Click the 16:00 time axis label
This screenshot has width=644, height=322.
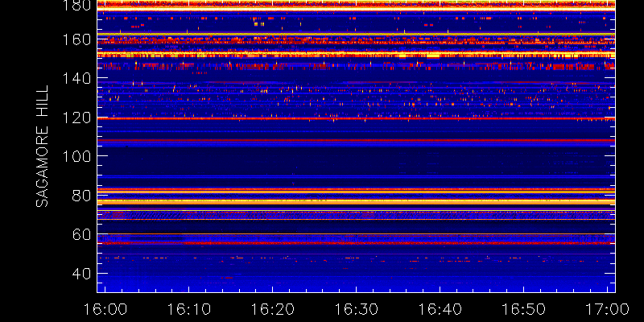pyautogui.click(x=105, y=309)
